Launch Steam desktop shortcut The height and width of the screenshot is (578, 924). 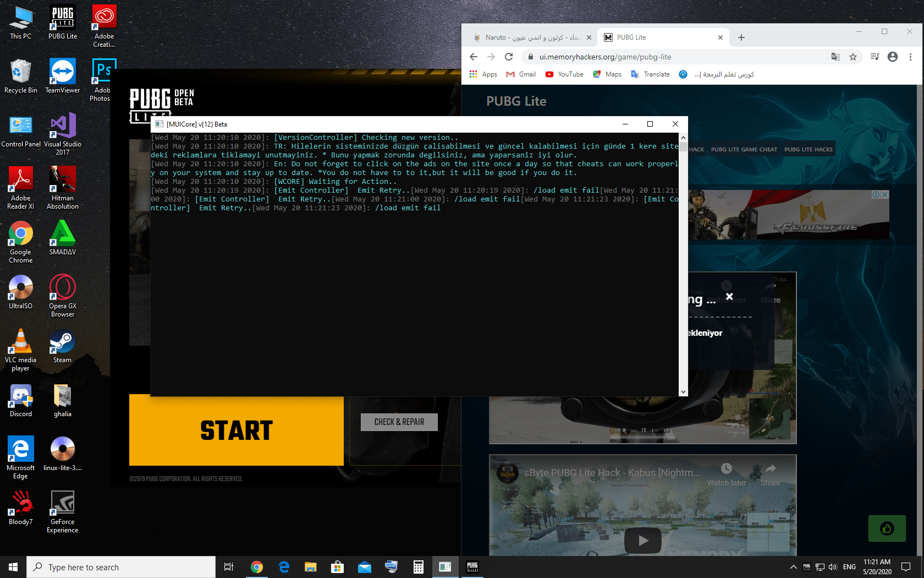pyautogui.click(x=62, y=346)
